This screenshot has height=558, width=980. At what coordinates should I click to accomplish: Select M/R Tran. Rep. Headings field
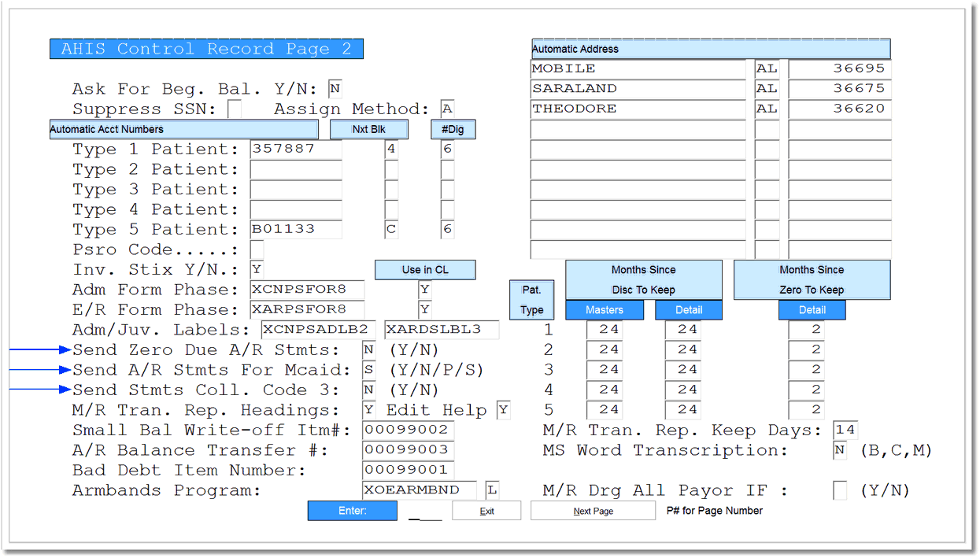(369, 410)
